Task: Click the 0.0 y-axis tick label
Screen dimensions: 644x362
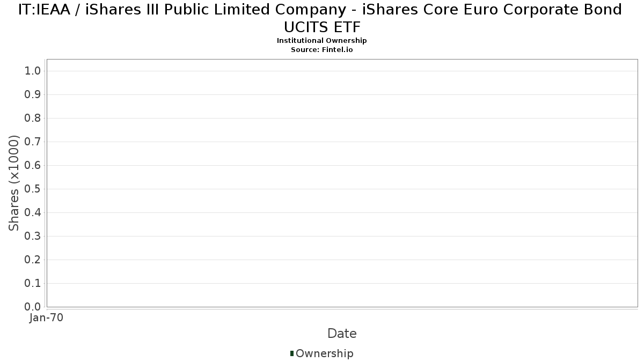Action: (x=33, y=307)
